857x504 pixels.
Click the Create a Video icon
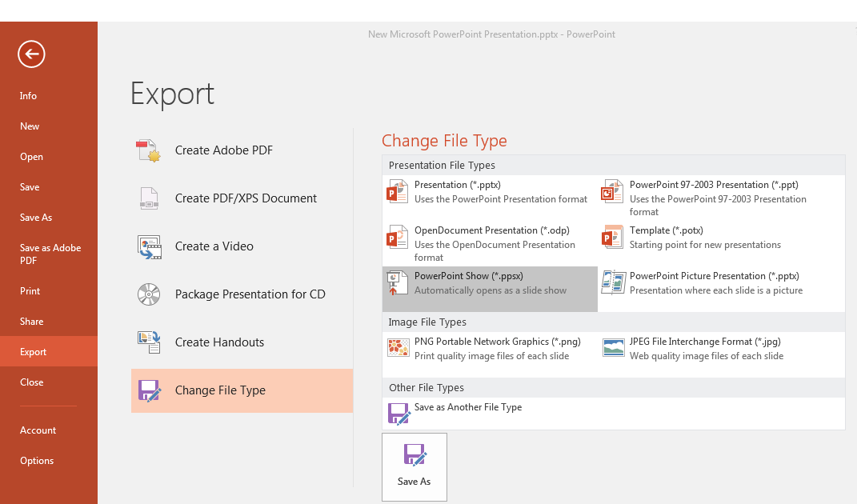tap(149, 246)
